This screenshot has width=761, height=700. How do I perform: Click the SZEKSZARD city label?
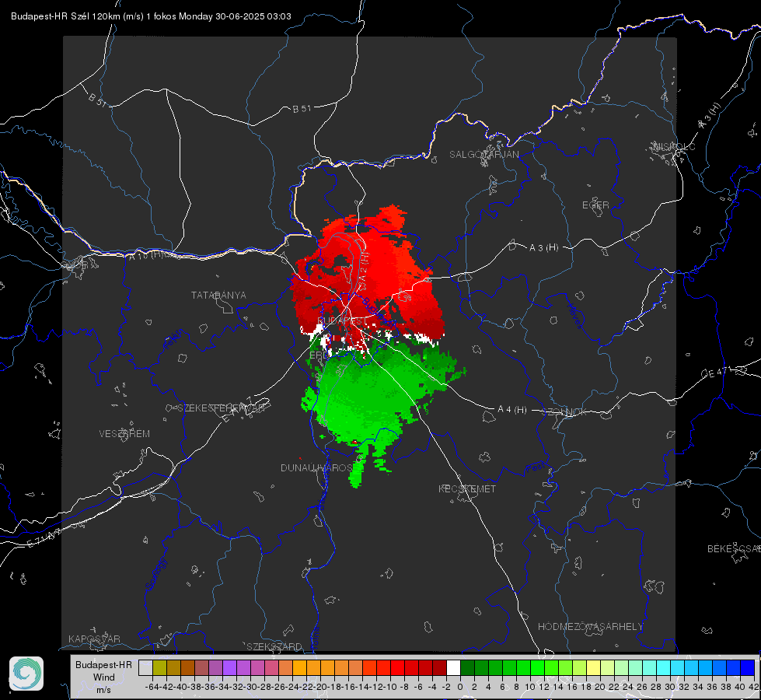274,646
